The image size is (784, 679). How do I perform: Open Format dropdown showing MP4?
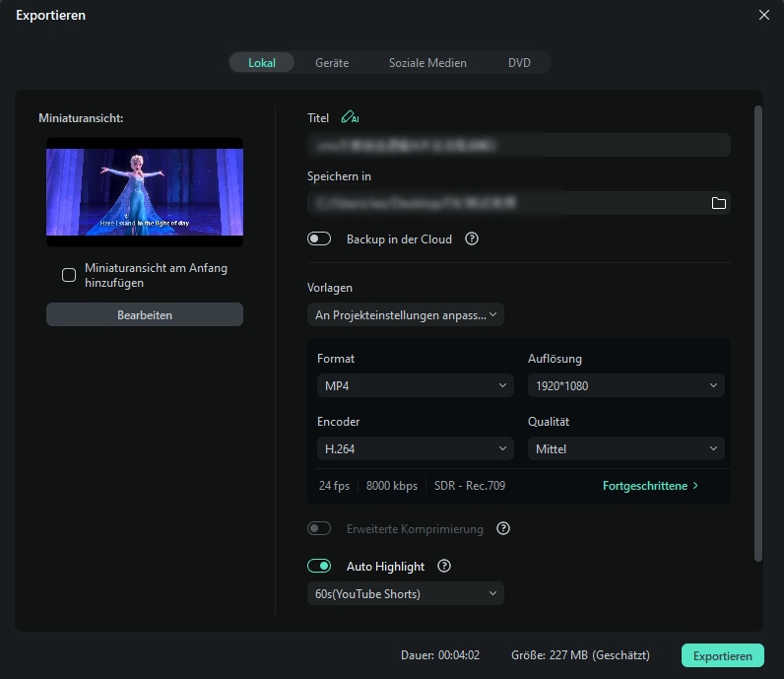[415, 385]
